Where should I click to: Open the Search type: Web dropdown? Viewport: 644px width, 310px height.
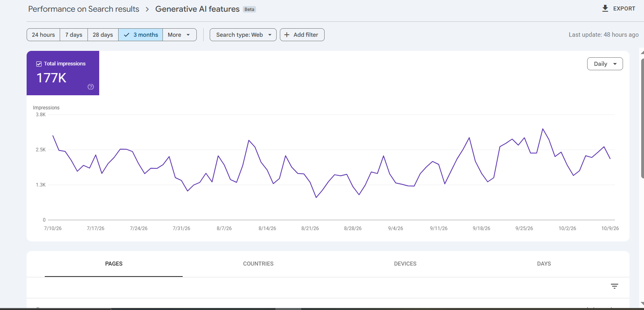243,35
